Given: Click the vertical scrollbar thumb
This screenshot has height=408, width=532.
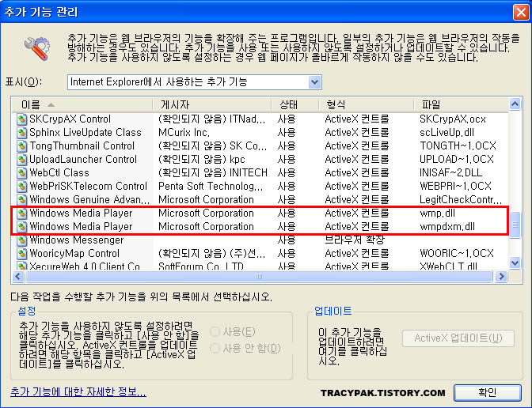Looking at the screenshot, I should coord(515,225).
